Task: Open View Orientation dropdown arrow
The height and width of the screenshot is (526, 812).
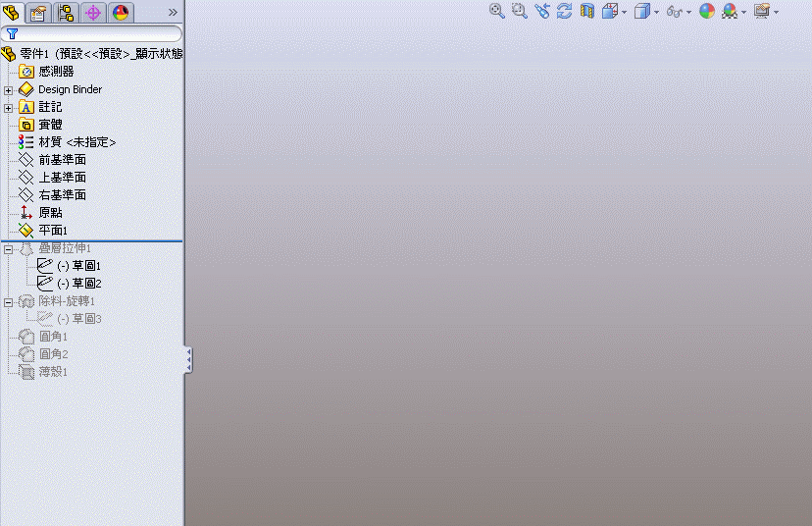Action: click(624, 12)
